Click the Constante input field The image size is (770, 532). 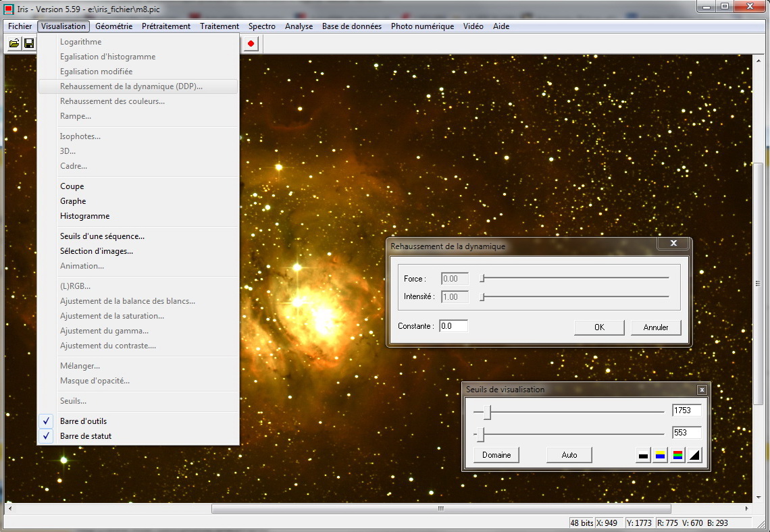[453, 326]
